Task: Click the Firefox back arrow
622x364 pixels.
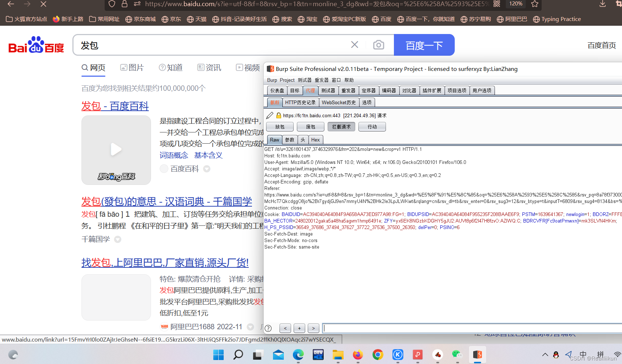Action: coord(11,4)
